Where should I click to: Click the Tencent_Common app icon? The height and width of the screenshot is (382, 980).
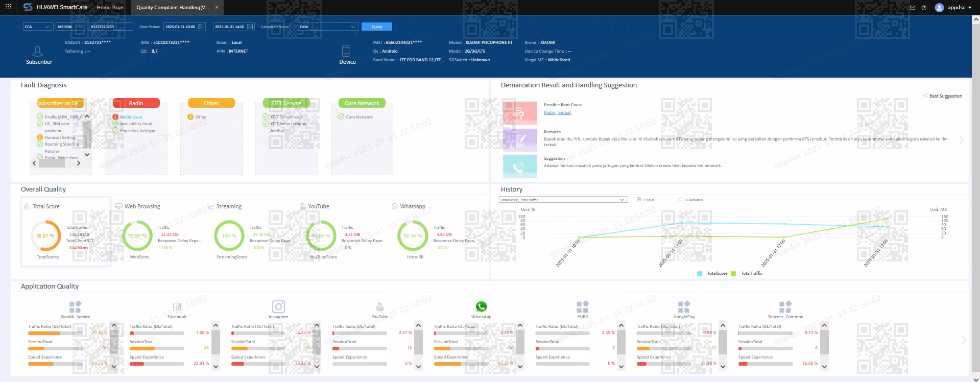[x=785, y=307]
